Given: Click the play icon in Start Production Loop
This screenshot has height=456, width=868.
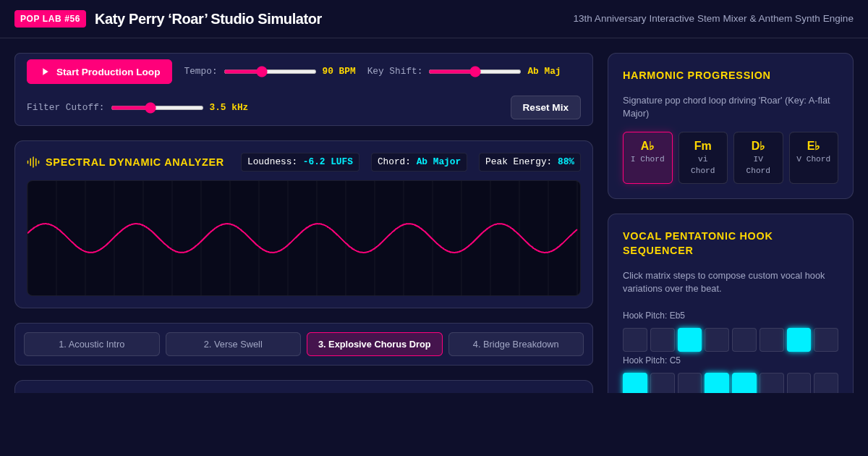Looking at the screenshot, I should [x=45, y=72].
